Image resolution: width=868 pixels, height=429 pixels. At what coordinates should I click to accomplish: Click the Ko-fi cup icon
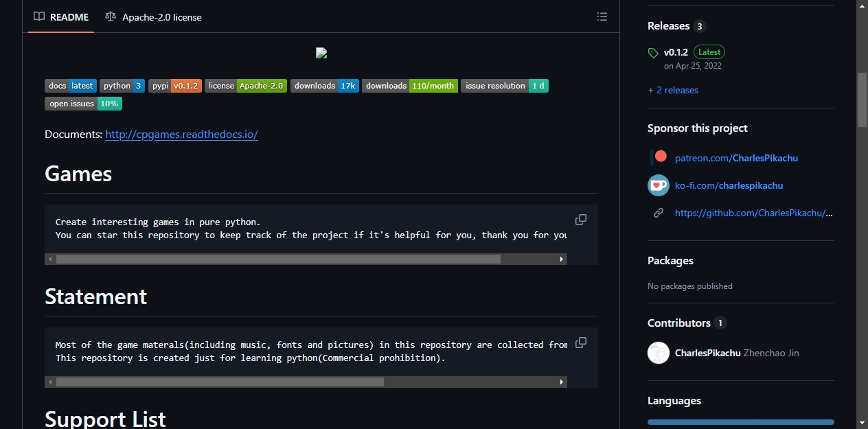659,185
